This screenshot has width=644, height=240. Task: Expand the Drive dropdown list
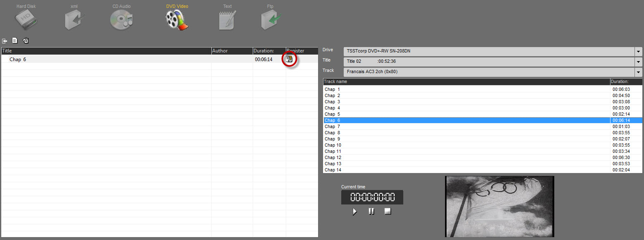(x=639, y=52)
